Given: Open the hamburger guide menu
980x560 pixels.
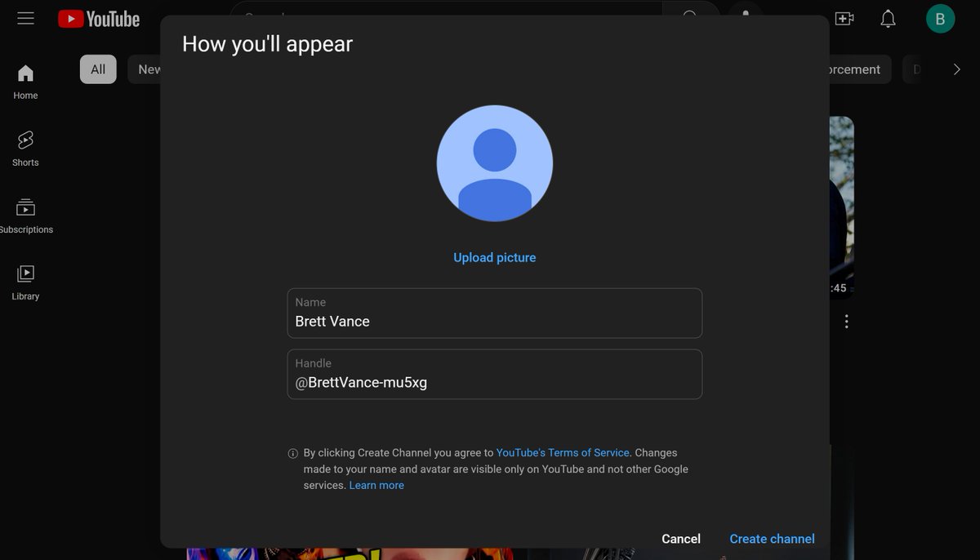Looking at the screenshot, I should pos(25,18).
